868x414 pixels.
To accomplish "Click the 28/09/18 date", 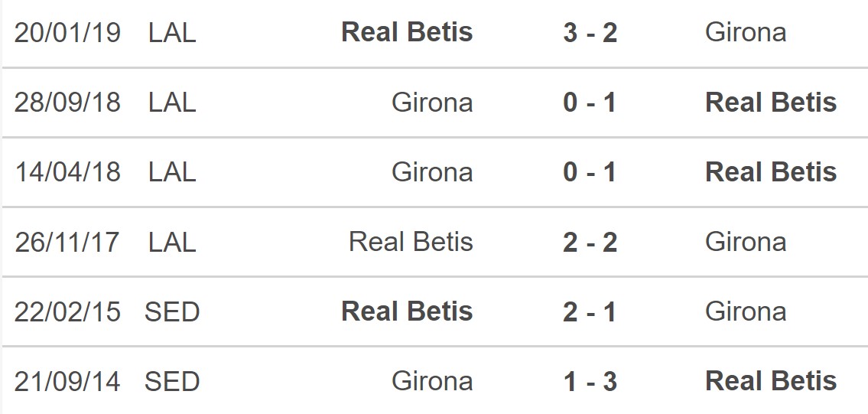I will click(67, 103).
